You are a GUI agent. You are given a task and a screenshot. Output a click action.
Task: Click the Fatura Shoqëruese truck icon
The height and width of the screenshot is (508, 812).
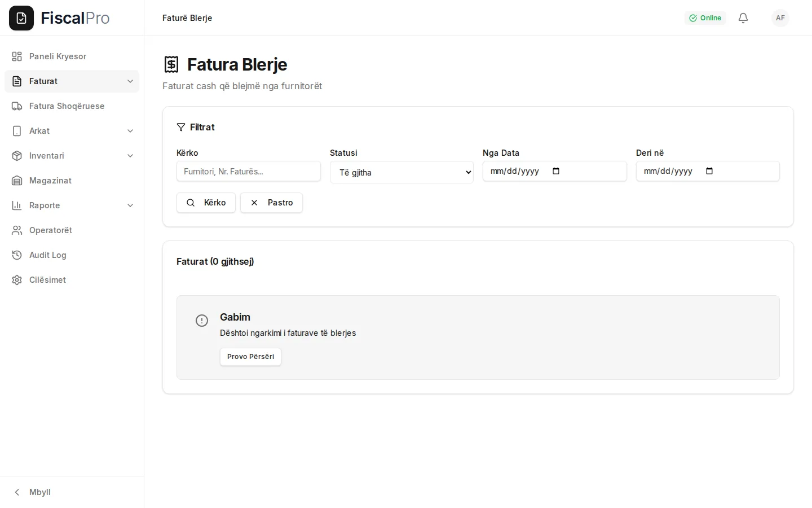tap(17, 106)
